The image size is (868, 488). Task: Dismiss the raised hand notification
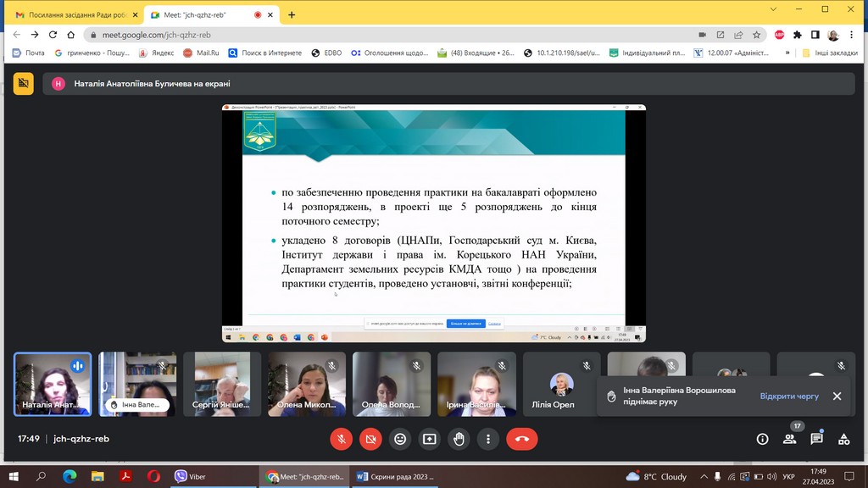837,396
